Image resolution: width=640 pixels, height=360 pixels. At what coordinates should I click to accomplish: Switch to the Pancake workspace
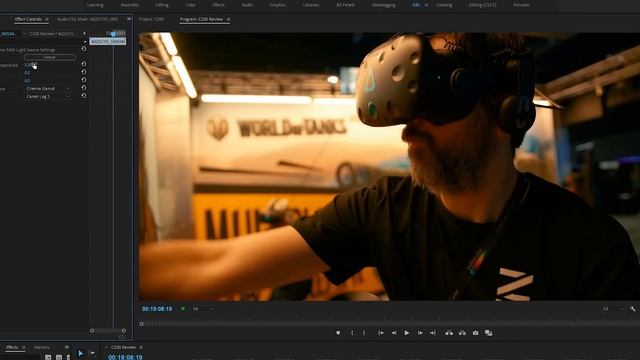click(521, 5)
